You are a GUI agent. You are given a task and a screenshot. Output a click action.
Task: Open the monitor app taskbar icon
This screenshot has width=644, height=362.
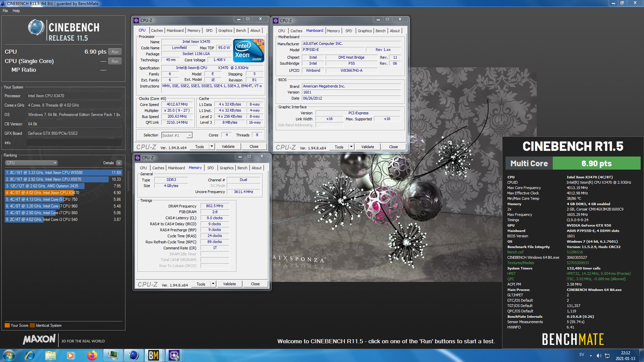(x=113, y=355)
